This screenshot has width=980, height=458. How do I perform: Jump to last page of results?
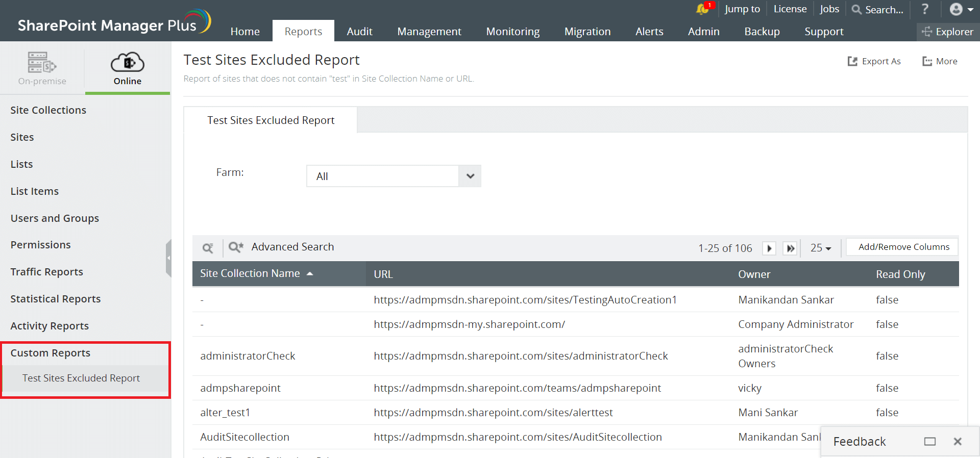pos(790,248)
